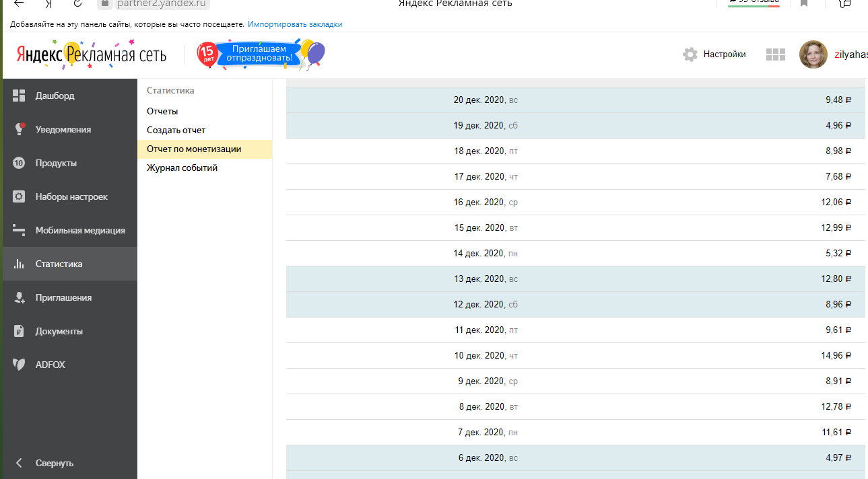Click the Документы file icon
The image size is (868, 479).
[19, 331]
